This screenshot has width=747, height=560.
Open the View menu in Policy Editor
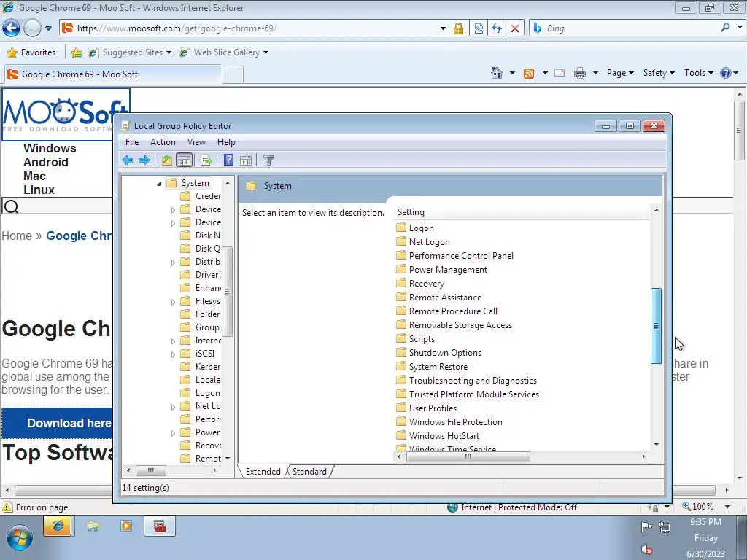coord(196,142)
